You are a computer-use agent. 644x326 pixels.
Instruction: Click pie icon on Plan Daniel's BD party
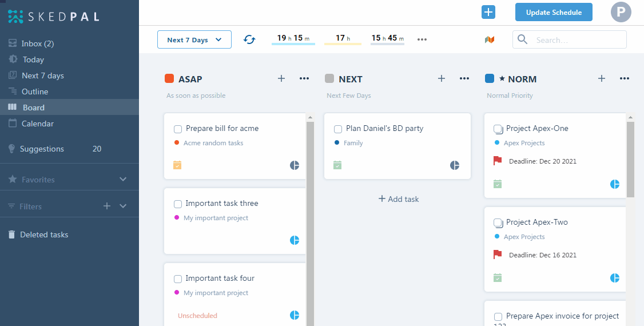(455, 165)
